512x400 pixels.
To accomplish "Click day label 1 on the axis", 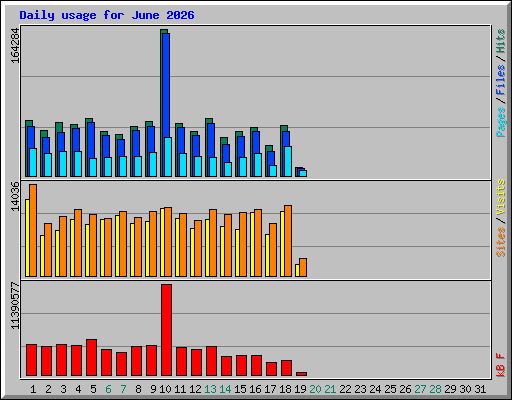I will [x=33, y=389].
